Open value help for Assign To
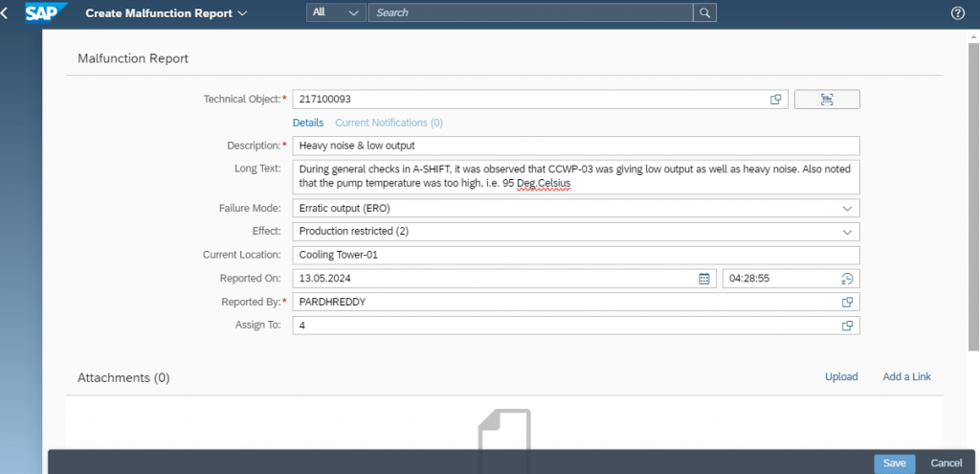Screen dimensions: 980x474 click(847, 326)
